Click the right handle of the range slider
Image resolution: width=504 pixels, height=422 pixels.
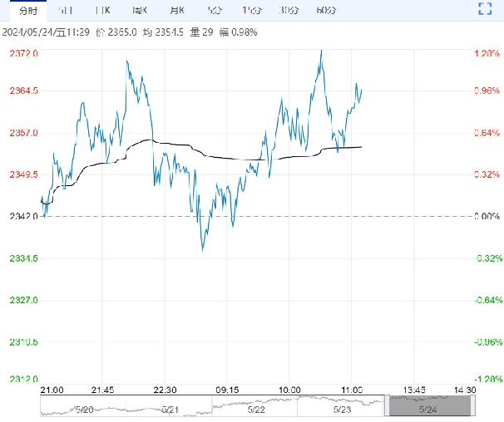tap(473, 405)
